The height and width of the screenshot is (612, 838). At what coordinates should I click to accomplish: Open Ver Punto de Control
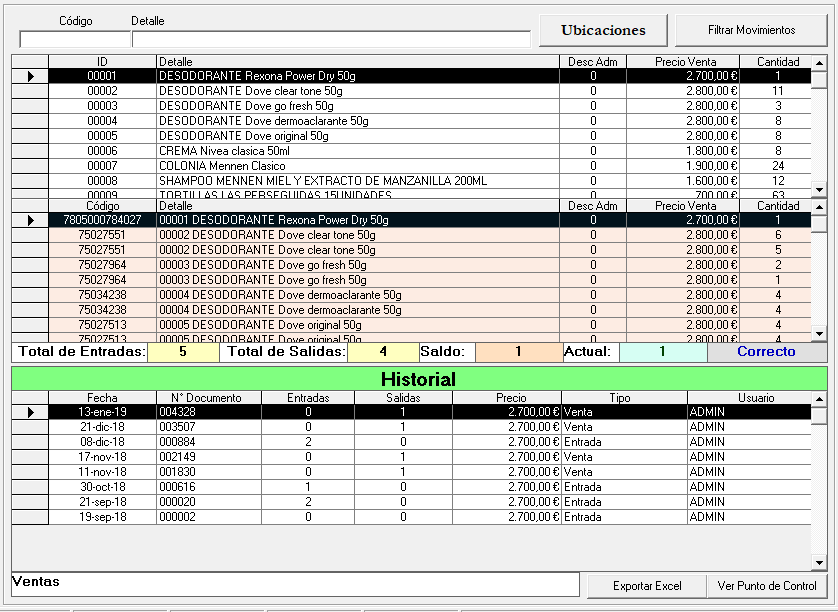[x=767, y=586]
